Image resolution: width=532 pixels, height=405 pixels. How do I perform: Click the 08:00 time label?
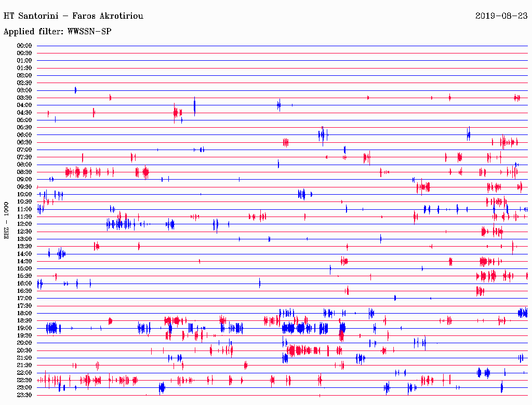point(24,165)
